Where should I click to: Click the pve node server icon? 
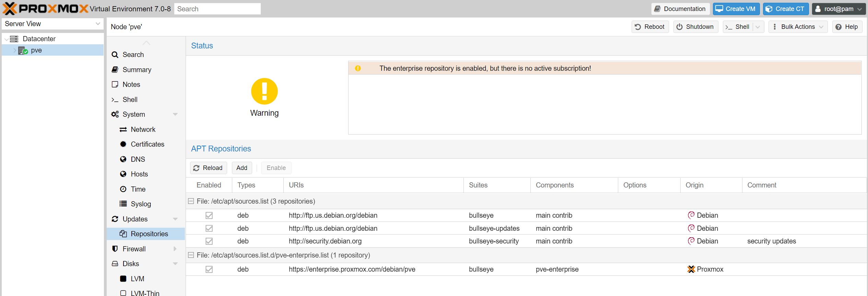click(x=23, y=50)
